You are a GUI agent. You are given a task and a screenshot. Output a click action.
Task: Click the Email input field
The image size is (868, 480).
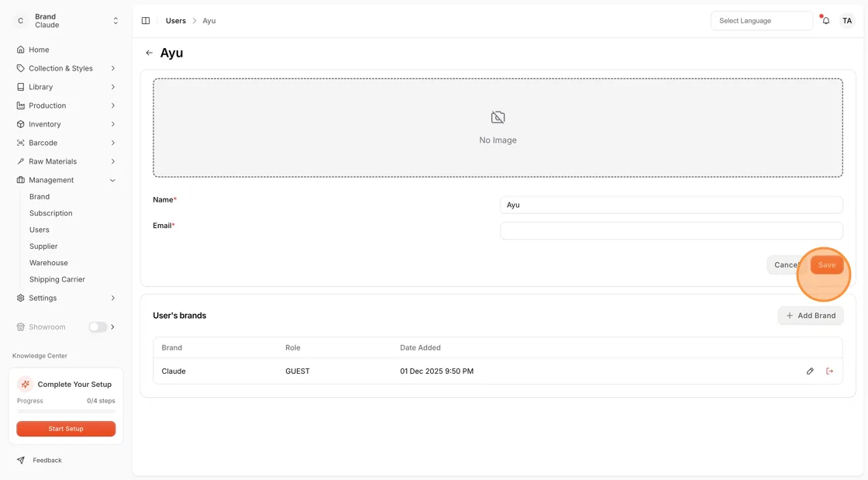pos(671,230)
